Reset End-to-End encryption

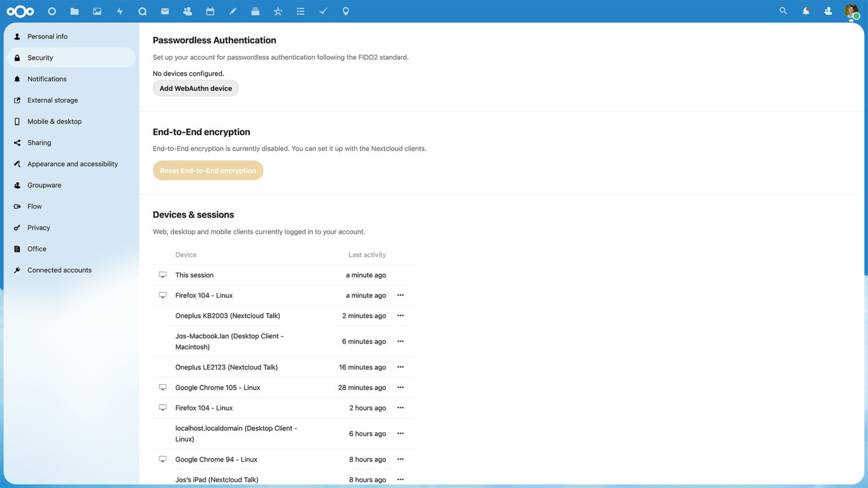[x=208, y=170]
